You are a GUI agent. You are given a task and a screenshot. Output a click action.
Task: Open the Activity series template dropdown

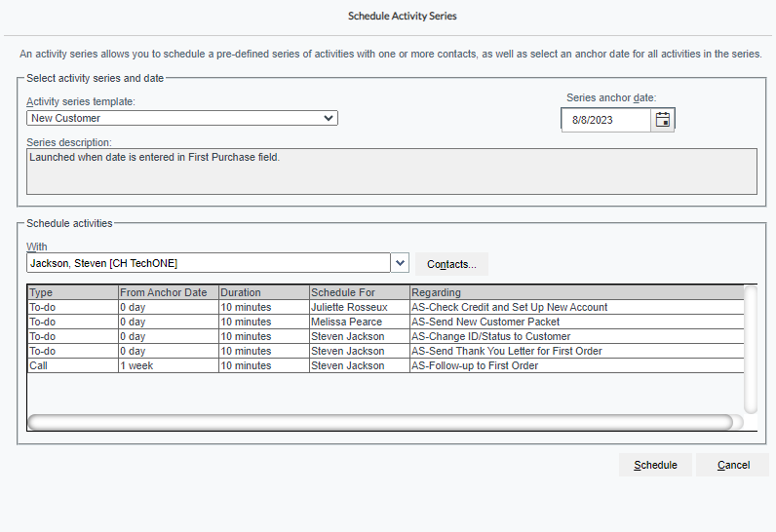(181, 118)
